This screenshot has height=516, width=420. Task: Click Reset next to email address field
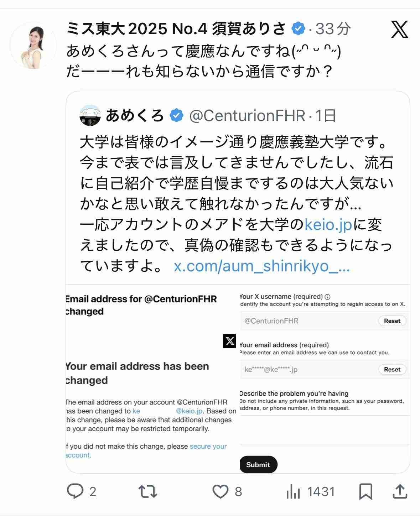392,369
